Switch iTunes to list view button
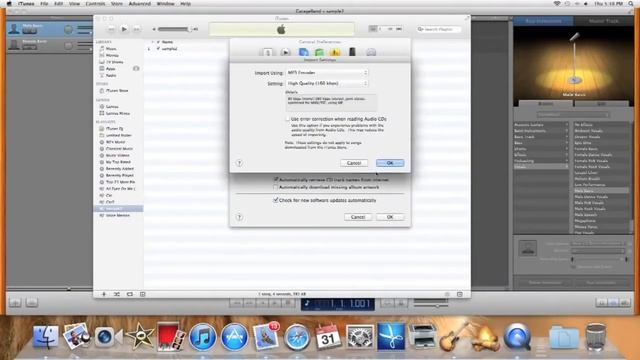The height and width of the screenshot is (360, 640). click(373, 29)
